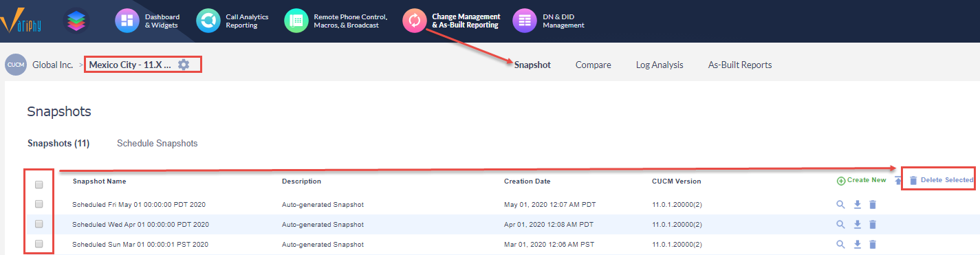Open DN & DID Management icon
Screen dimensions: 980x255
click(x=525, y=21)
